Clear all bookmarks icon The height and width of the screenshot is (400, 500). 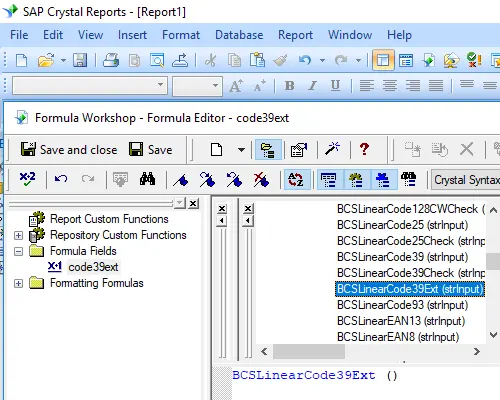click(261, 180)
